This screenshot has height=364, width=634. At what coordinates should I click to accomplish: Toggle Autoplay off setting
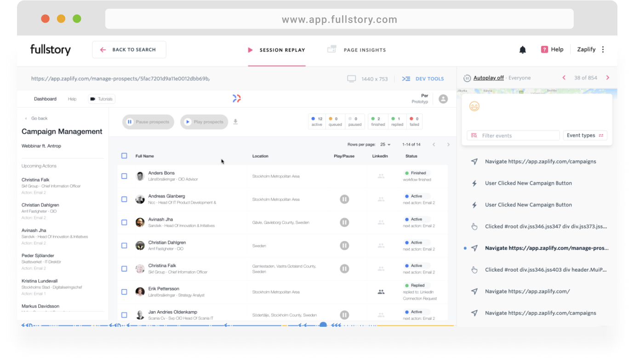coord(488,78)
